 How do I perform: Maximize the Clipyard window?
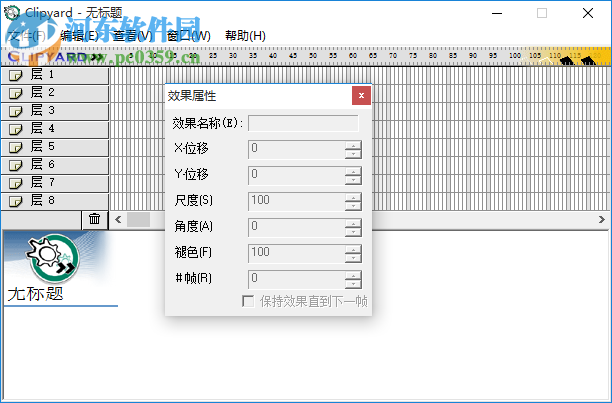[x=542, y=13]
